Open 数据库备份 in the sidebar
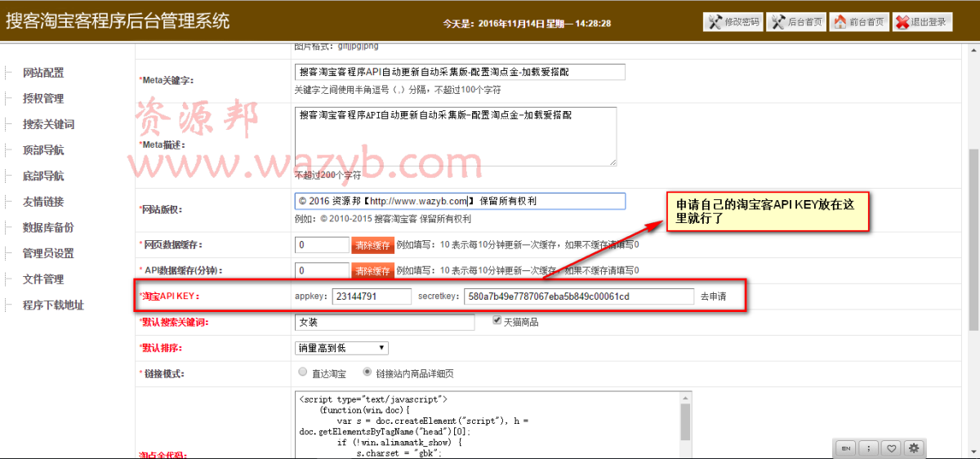 (x=48, y=228)
